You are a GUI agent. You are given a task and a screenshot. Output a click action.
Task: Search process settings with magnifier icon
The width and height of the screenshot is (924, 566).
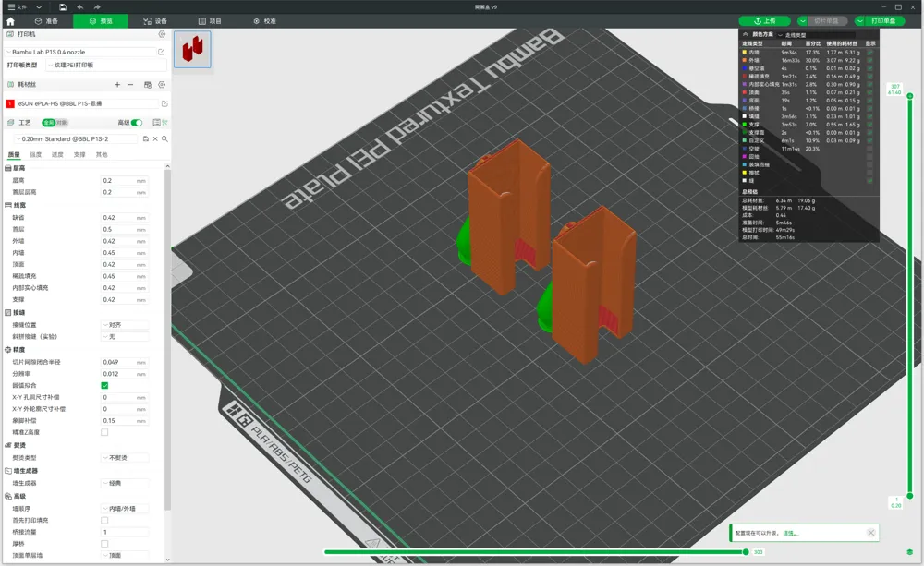[165, 139]
